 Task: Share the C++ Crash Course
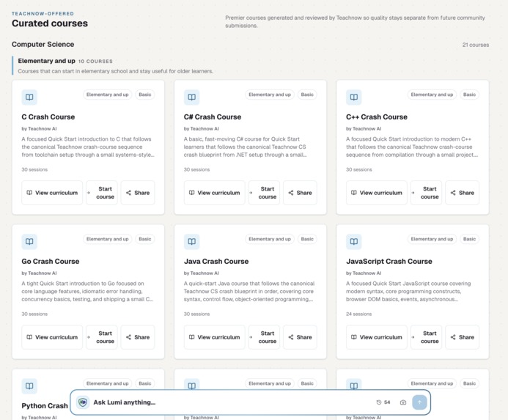tap(463, 193)
